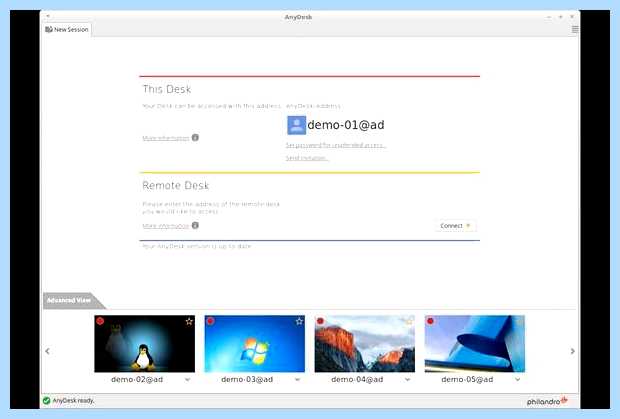Open the Linux penguin demo-02@ad thumbnail
Screen dimensions: 620x419
pos(144,344)
